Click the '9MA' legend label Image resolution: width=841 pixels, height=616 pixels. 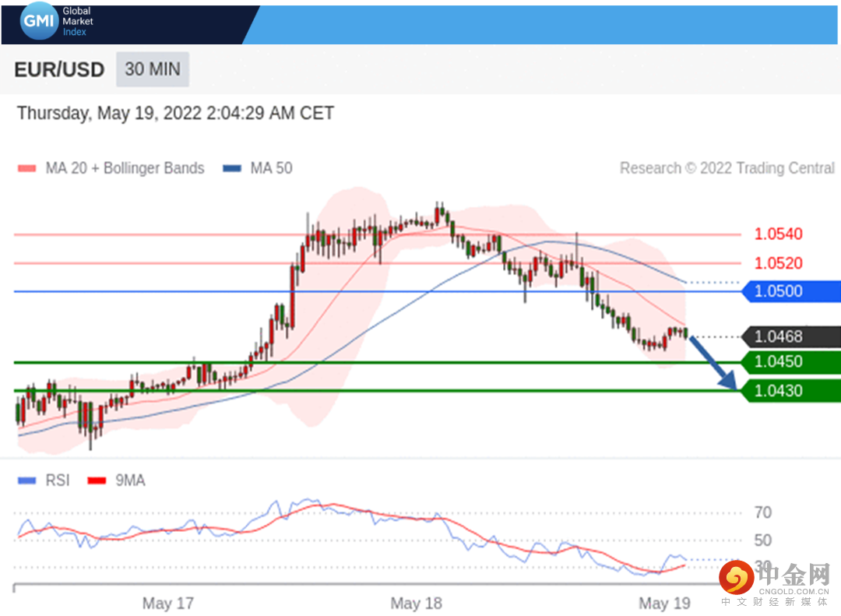tap(130, 480)
